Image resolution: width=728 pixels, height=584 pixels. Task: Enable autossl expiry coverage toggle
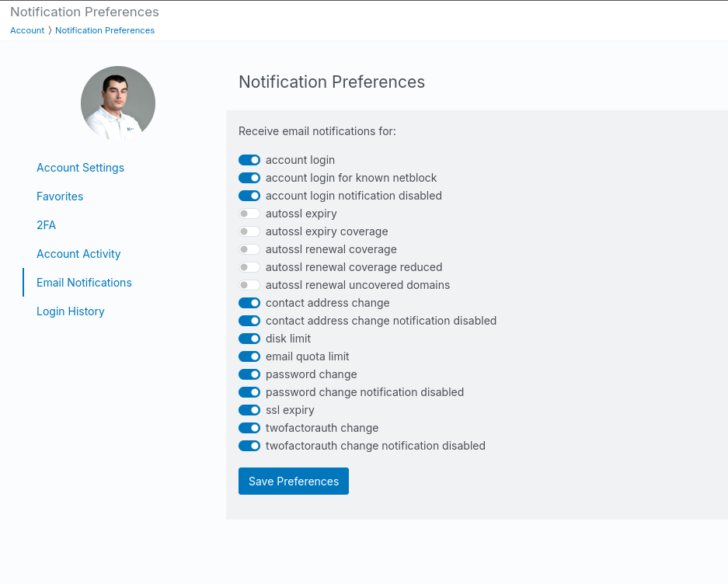tap(249, 231)
